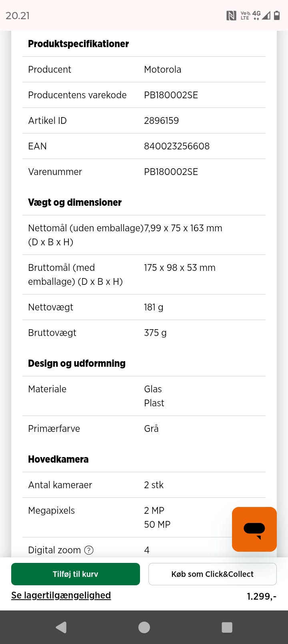Tap the Producentens varekode value PB180002SE
The height and width of the screenshot is (644, 288).
[x=171, y=95]
